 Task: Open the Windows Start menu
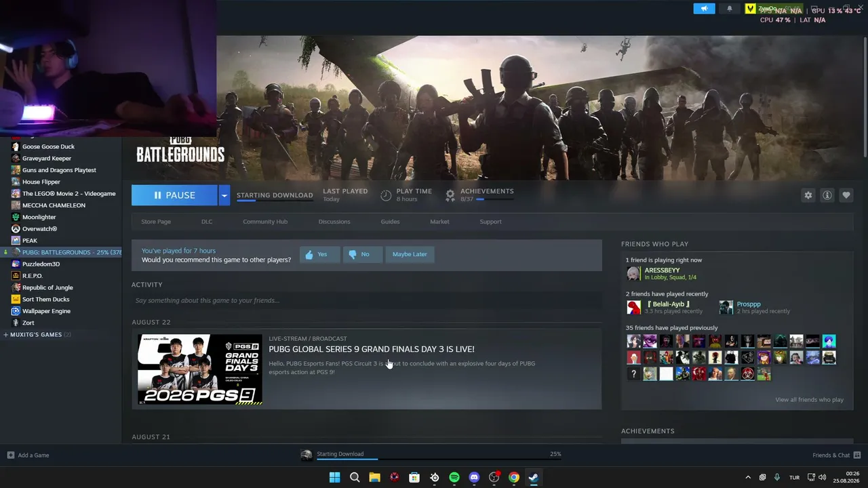(334, 477)
